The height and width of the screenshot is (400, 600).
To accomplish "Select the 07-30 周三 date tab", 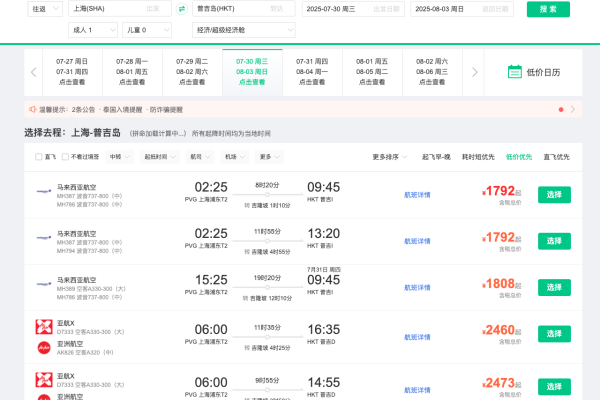I will pyautogui.click(x=253, y=72).
